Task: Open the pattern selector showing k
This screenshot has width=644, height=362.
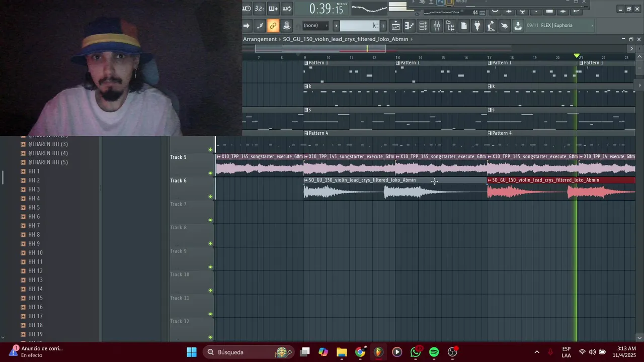Action: coord(359,26)
